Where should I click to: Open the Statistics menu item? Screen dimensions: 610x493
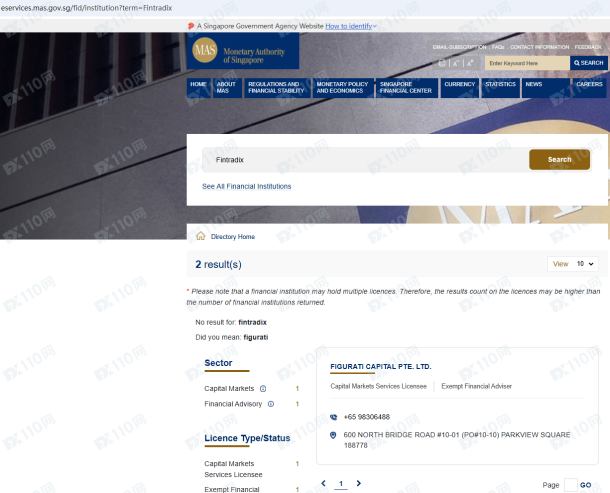tap(500, 85)
